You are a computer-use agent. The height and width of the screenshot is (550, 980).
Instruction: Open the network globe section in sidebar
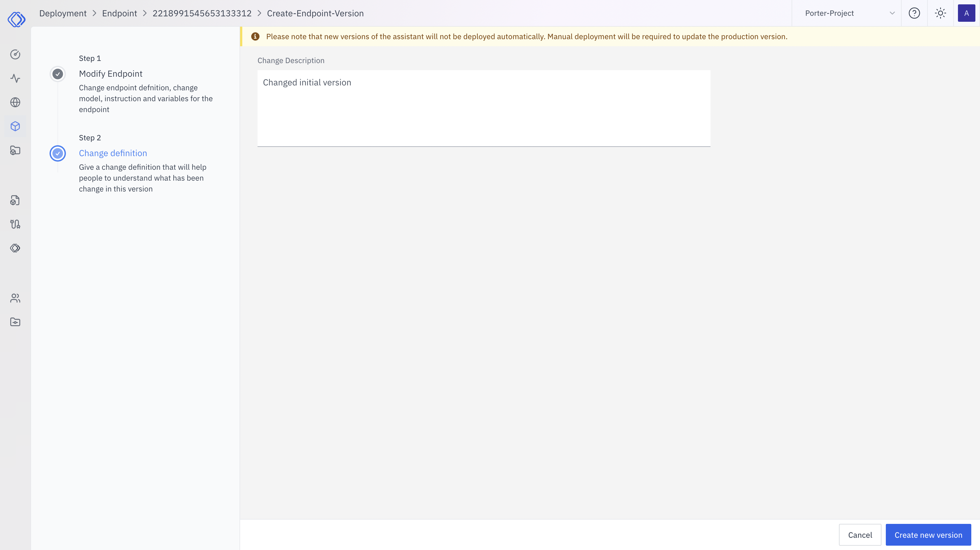pos(15,102)
